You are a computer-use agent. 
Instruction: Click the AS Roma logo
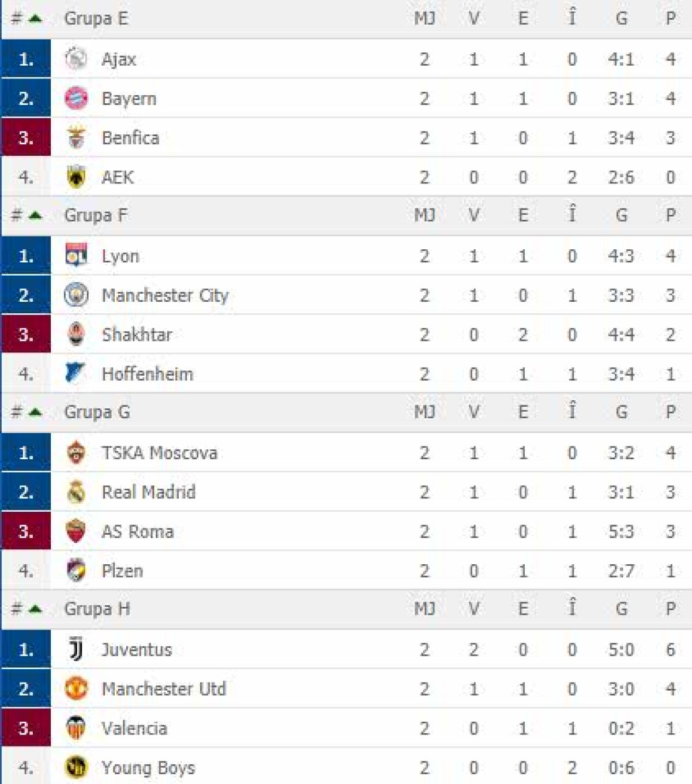(76, 531)
